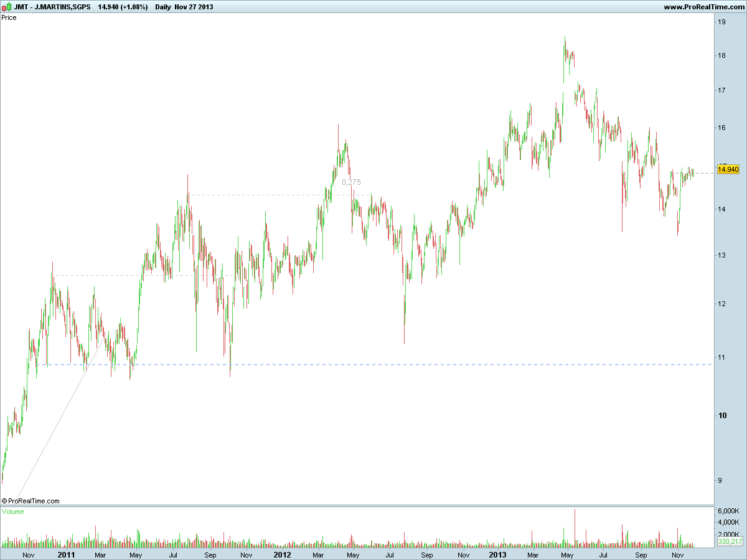
Task: Click the candlestick chart icon beside JMT
Action: tap(6, 7)
